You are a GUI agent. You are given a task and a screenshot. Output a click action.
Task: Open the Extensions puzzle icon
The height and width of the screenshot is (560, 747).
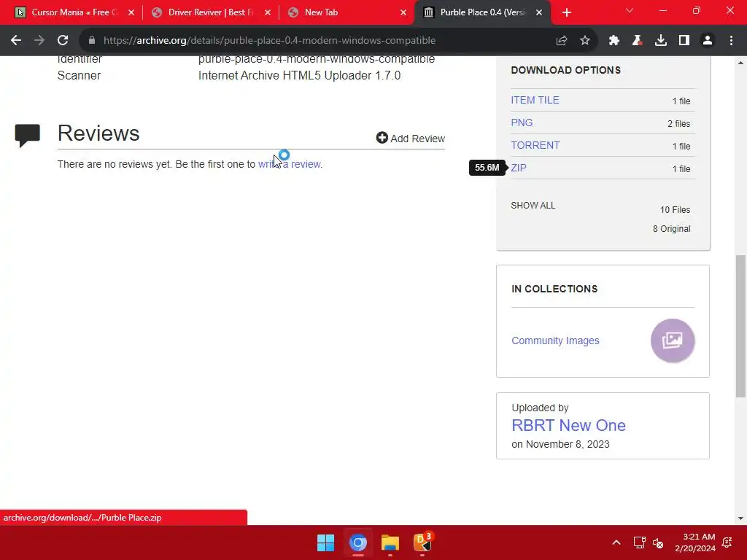(614, 41)
